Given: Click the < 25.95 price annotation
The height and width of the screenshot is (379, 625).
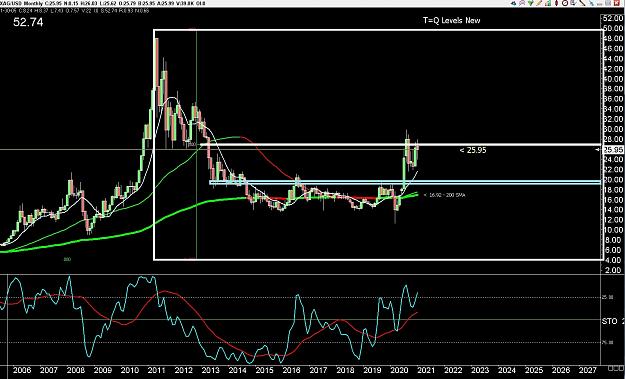Looking at the screenshot, I should pos(473,150).
